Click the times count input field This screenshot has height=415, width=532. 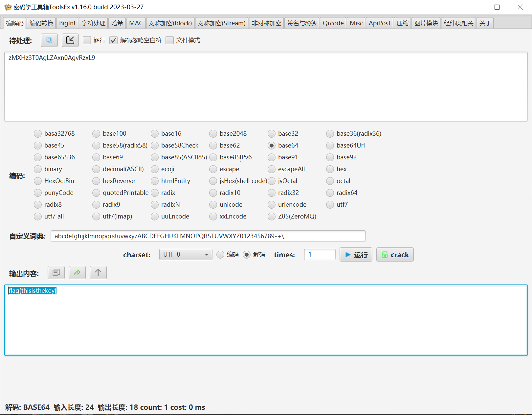pyautogui.click(x=320, y=255)
